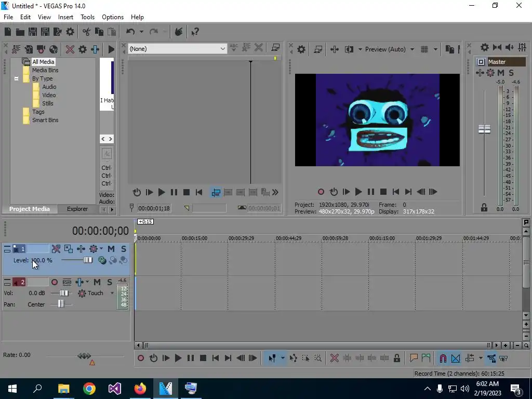Image resolution: width=532 pixels, height=399 pixels.
Task: Open the Edit menu
Action: tap(25, 17)
